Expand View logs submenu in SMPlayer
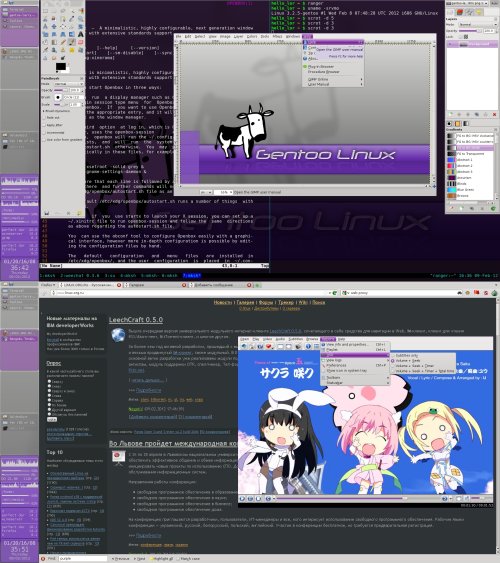This screenshot has height=563, width=500. [x=355, y=360]
